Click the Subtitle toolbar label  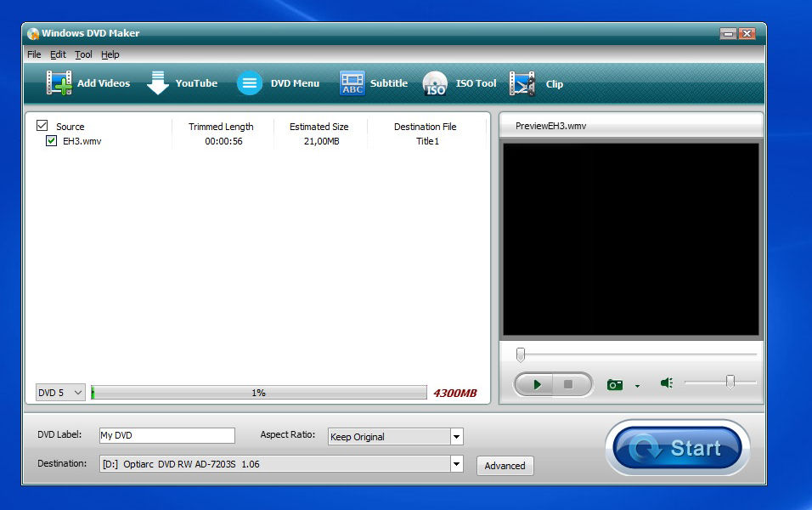389,83
